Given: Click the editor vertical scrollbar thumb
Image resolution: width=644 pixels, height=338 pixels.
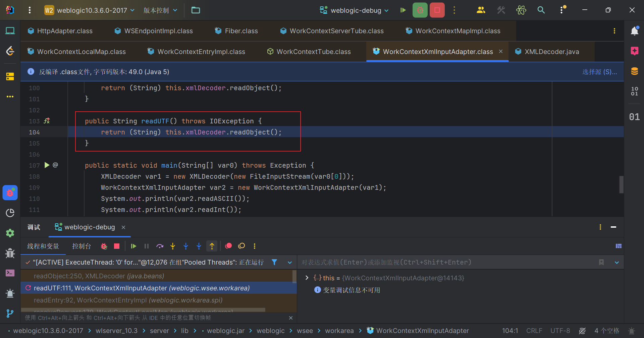Looking at the screenshot, I should point(621,184).
